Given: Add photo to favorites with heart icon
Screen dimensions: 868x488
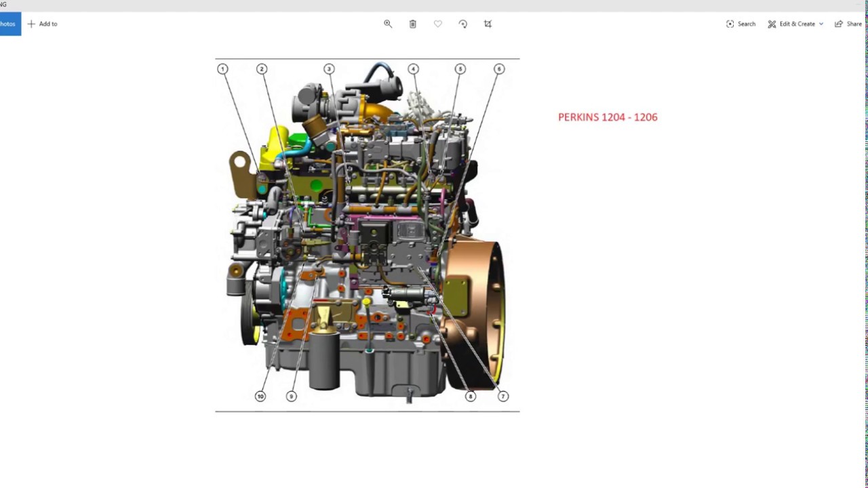Looking at the screenshot, I should pos(437,24).
